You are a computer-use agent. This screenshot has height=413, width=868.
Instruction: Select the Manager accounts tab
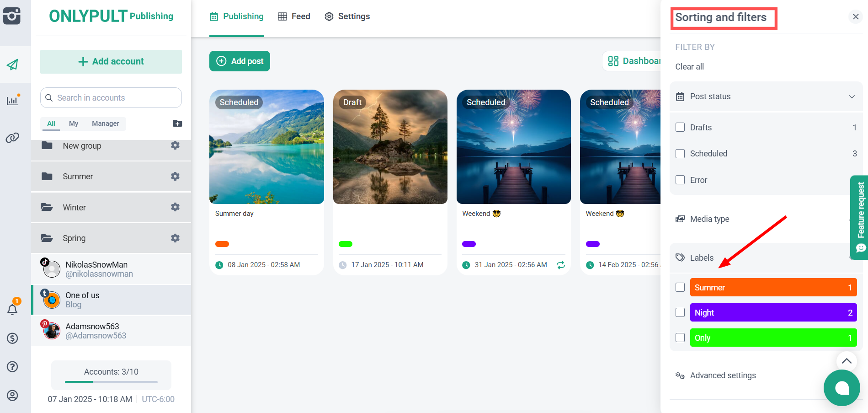(x=105, y=123)
